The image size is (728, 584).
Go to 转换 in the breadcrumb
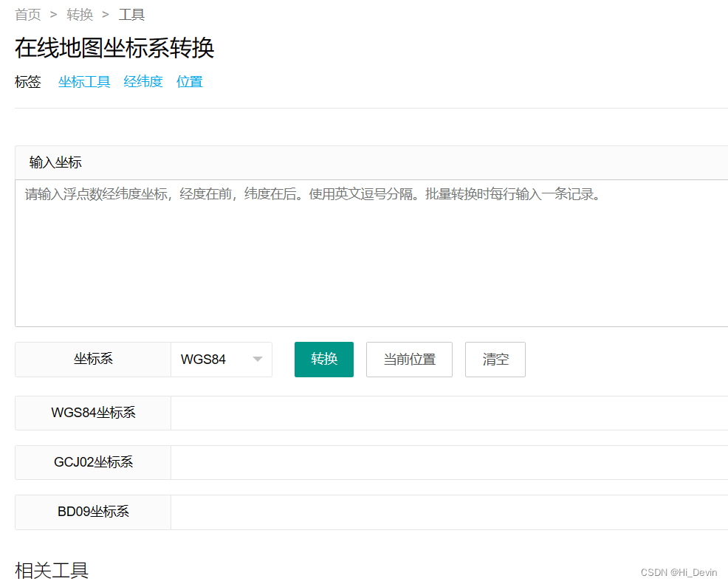[x=80, y=15]
